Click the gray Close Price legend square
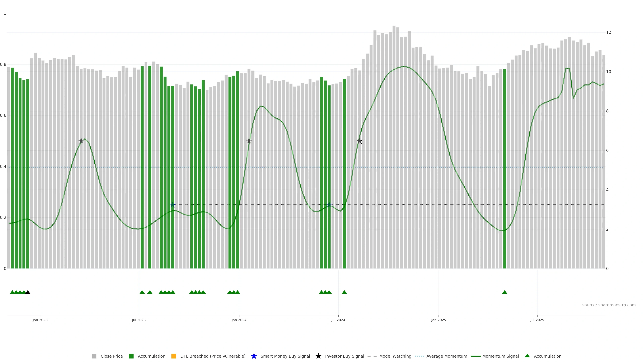Viewport: 644px width, 362px height. click(x=94, y=356)
